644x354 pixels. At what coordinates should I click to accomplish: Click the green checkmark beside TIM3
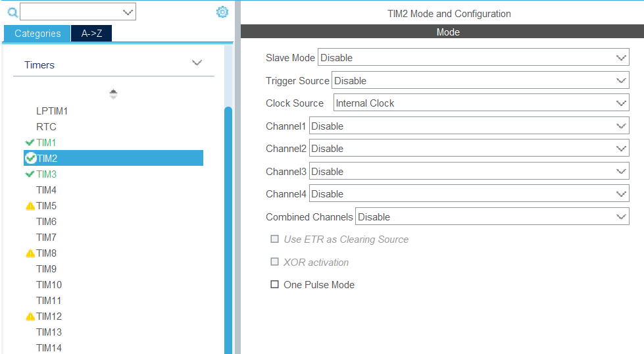(x=30, y=174)
